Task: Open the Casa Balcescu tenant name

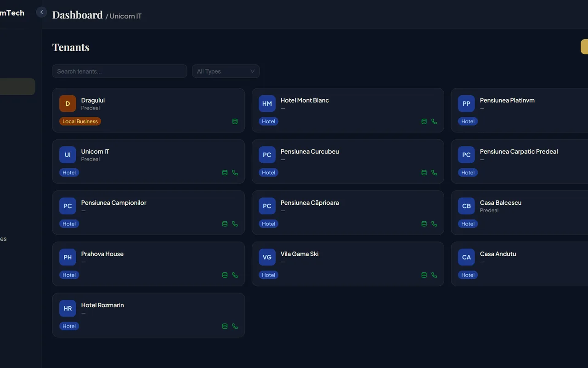Action: (x=500, y=202)
